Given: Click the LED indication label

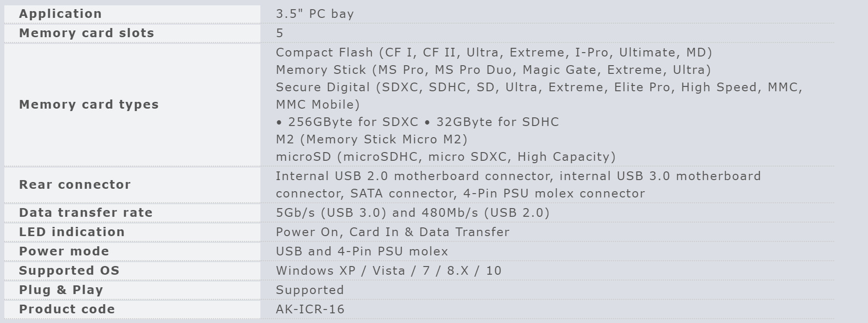Looking at the screenshot, I should (72, 232).
